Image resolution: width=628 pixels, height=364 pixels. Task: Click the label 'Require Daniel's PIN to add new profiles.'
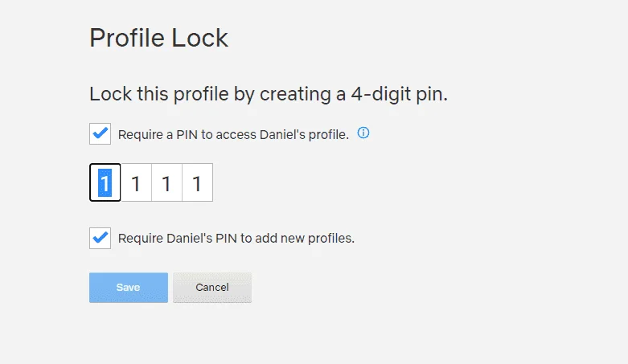click(236, 239)
